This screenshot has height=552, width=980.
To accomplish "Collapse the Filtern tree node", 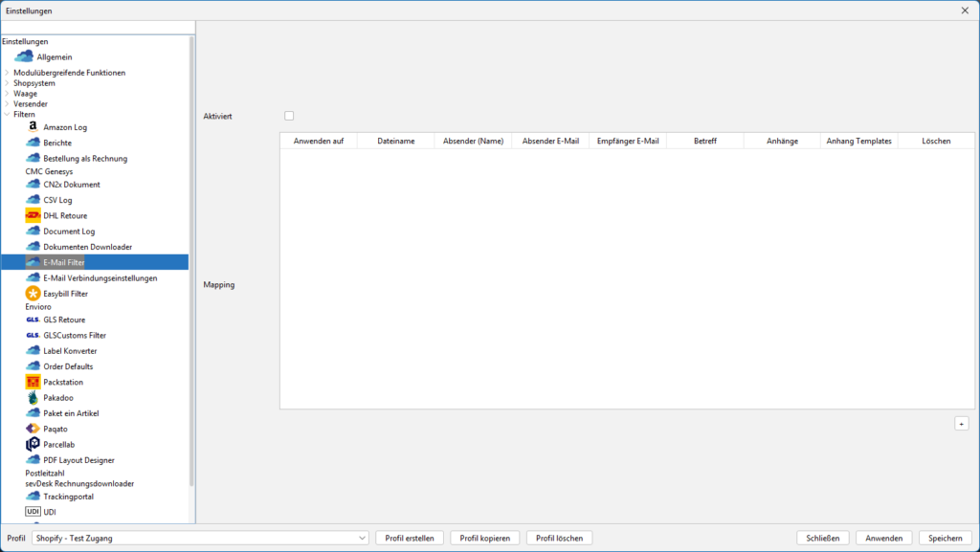I will point(7,115).
